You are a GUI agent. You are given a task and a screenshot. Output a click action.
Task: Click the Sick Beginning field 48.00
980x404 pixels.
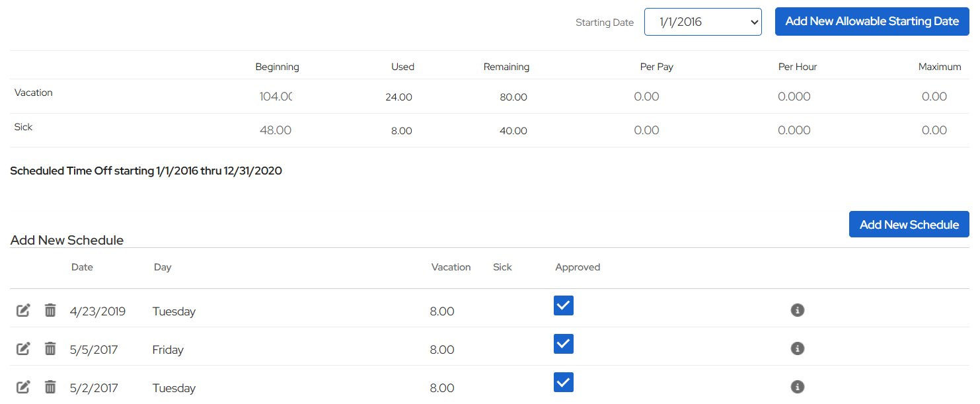pos(275,130)
